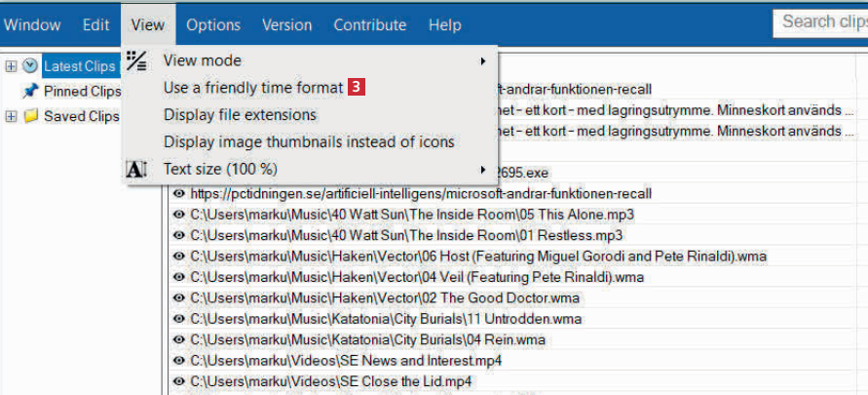Toggle 'Use a friendly time format' option
The image size is (868, 395).
coord(253,88)
